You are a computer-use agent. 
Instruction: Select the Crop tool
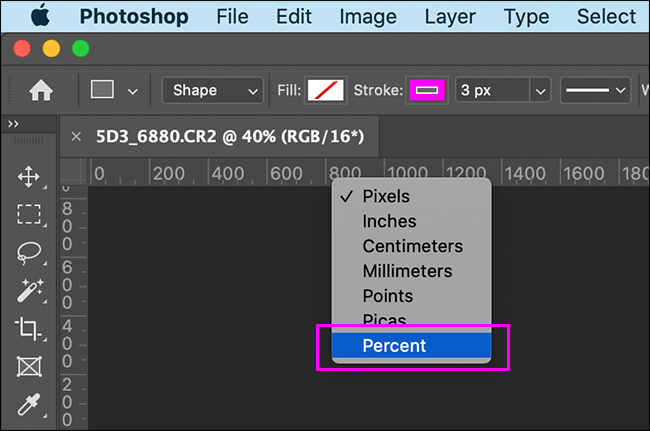(29, 328)
